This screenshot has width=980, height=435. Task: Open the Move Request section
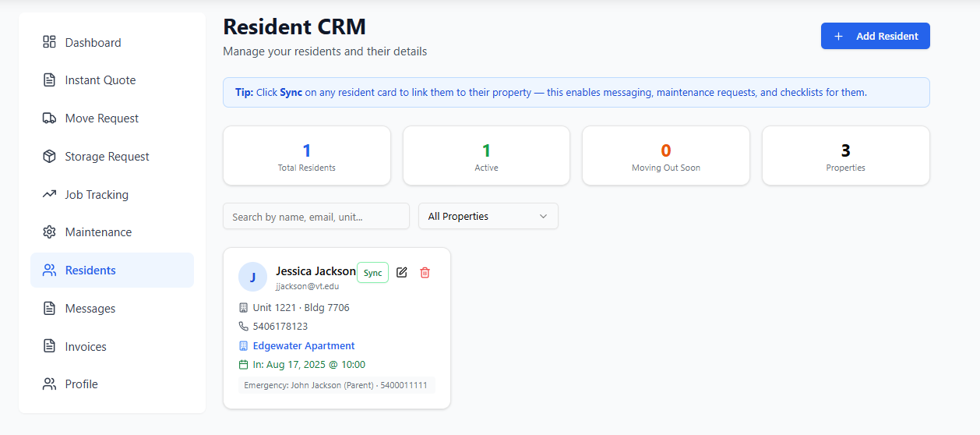click(112, 118)
